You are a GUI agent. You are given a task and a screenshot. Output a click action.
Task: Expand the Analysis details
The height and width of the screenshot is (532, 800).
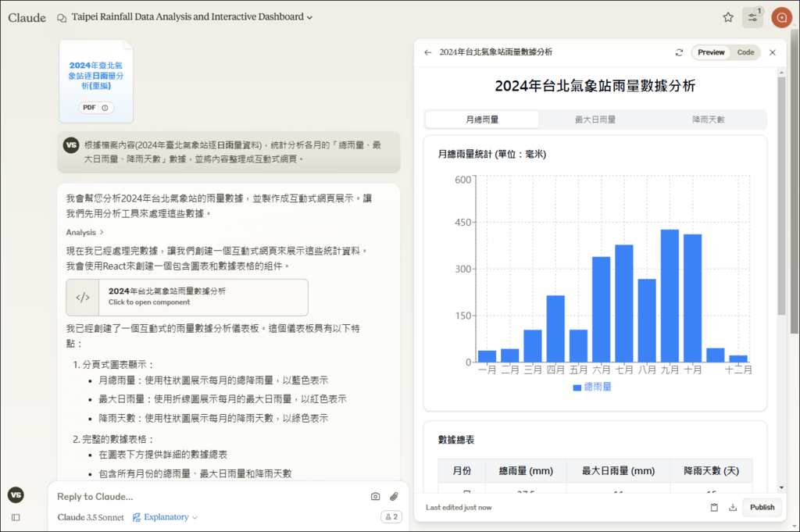pyautogui.click(x=84, y=232)
